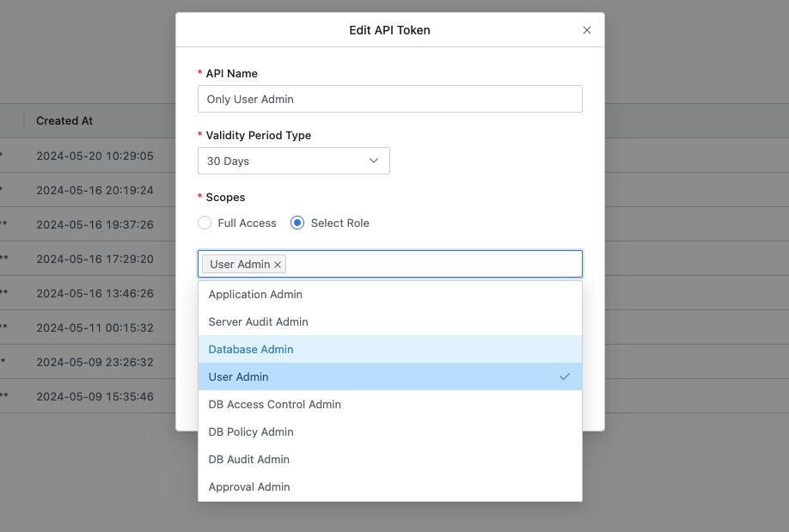Select the Select Role radio option
The width and height of the screenshot is (789, 532).
click(297, 223)
